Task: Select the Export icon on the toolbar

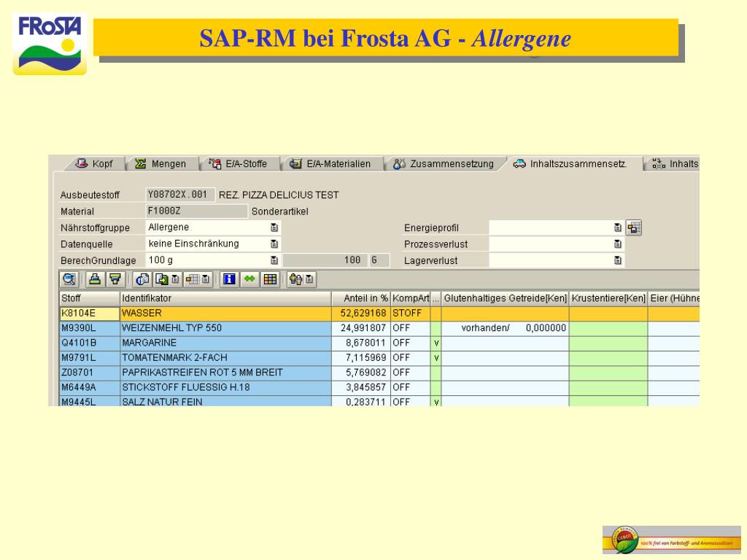Action: tap(163, 279)
